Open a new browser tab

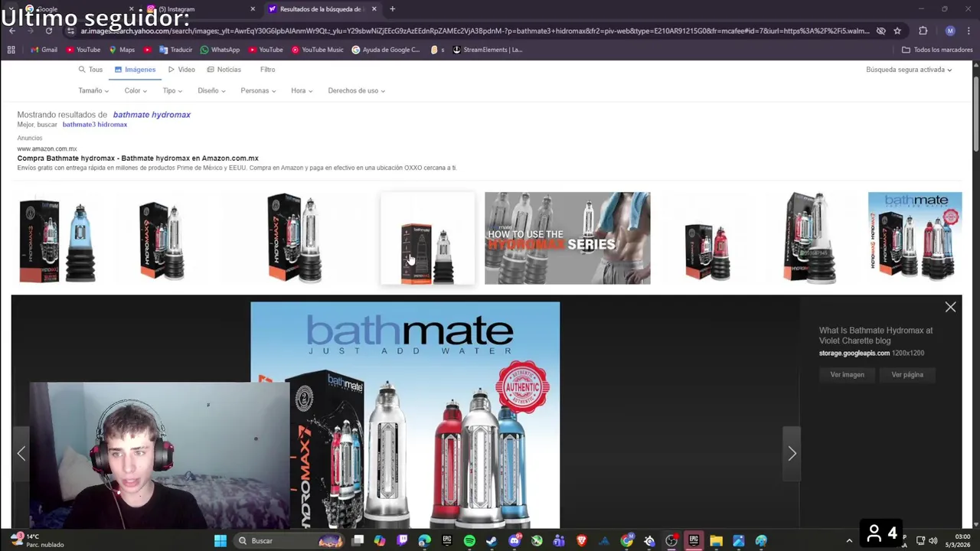[392, 9]
